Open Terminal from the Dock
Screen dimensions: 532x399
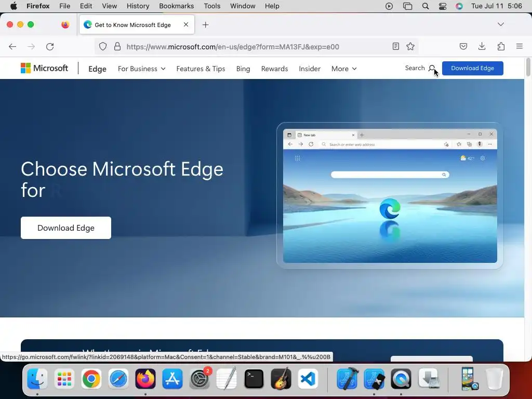click(x=254, y=379)
